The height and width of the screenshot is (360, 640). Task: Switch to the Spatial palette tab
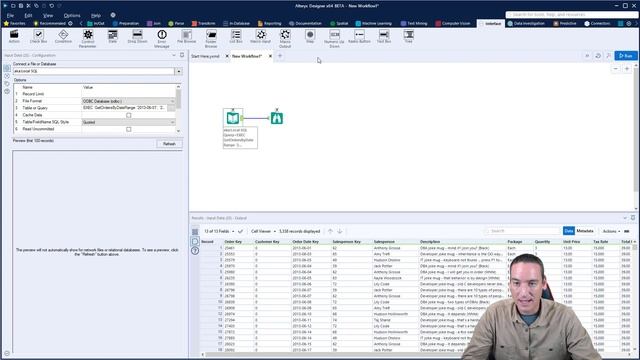click(x=339, y=23)
